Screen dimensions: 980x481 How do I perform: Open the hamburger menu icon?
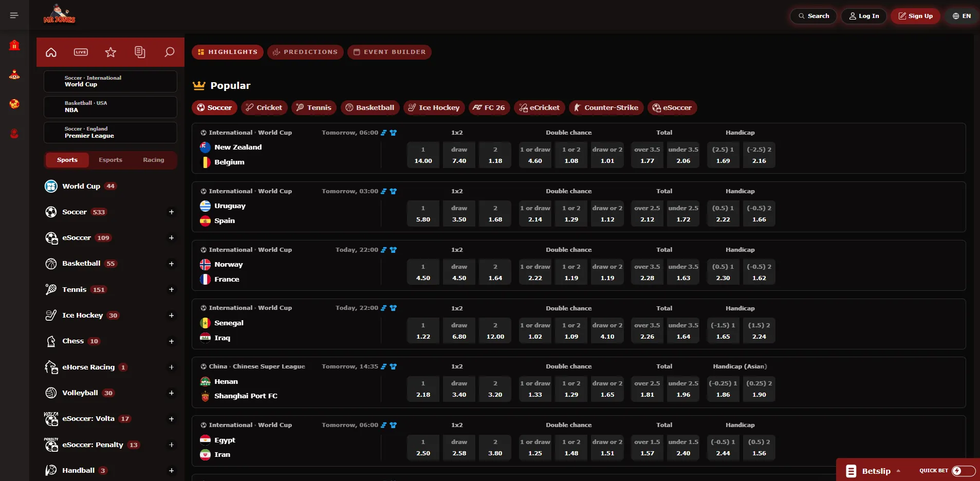click(14, 15)
